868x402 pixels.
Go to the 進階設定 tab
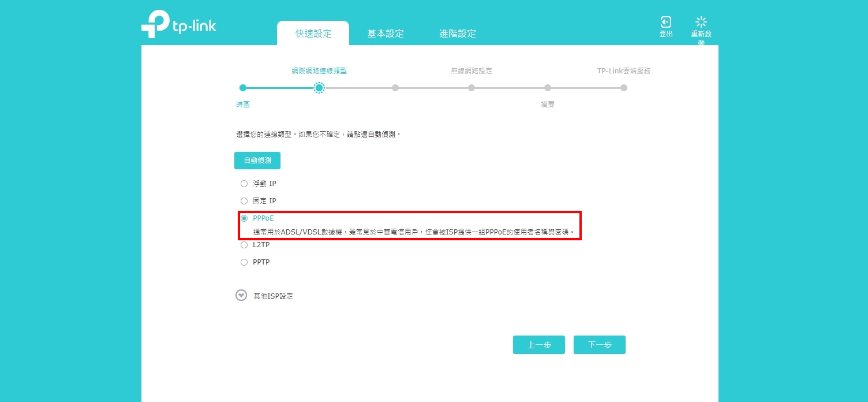click(458, 33)
